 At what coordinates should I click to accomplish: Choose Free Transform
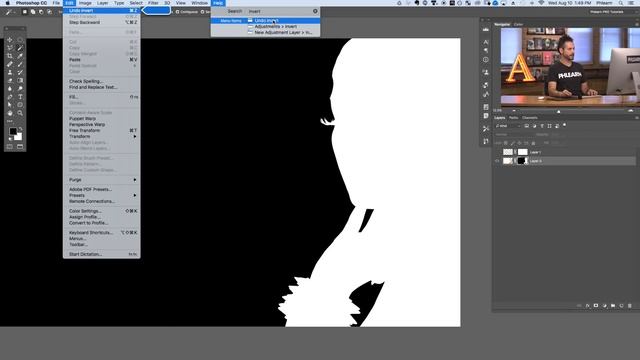click(x=102, y=130)
